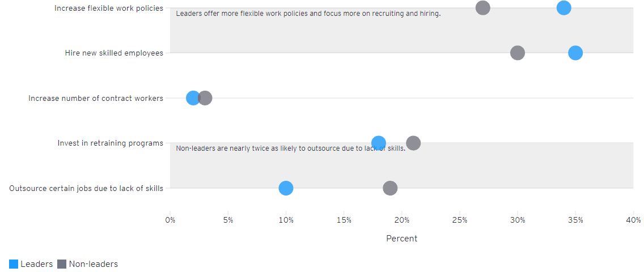Click the 'Outsource certain jobs due to lack of skills' label
The height and width of the screenshot is (272, 644).
pyautogui.click(x=86, y=188)
